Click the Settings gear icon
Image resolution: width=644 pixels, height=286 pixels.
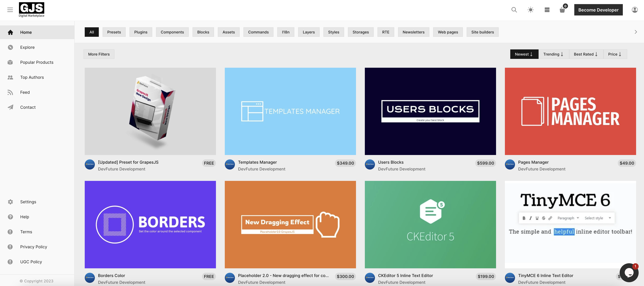[x=10, y=202]
